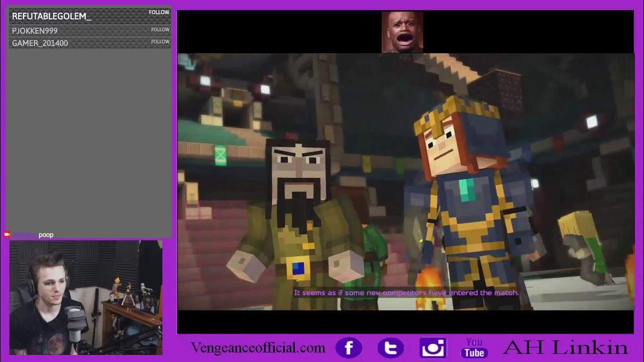Click the Minecraft Story Mode game video
This screenshot has height=362, width=644.
point(406,182)
